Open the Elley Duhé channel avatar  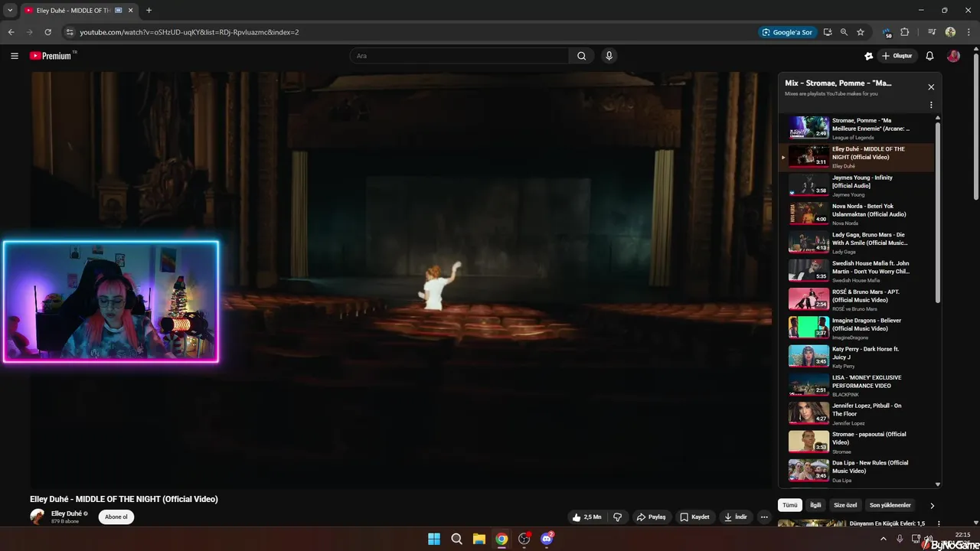(38, 517)
